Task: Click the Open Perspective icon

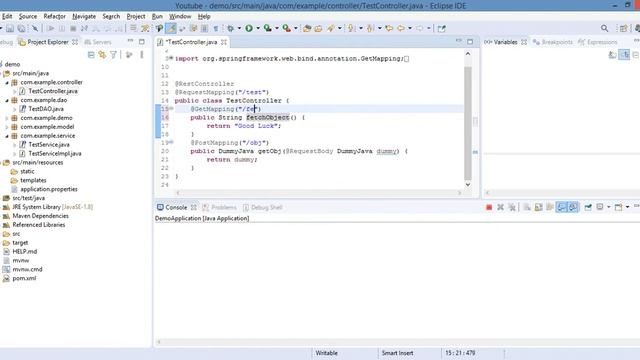Action: point(623,29)
